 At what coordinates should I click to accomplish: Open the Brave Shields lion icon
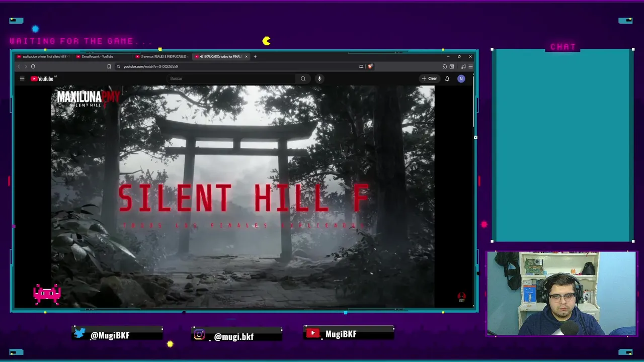370,66
